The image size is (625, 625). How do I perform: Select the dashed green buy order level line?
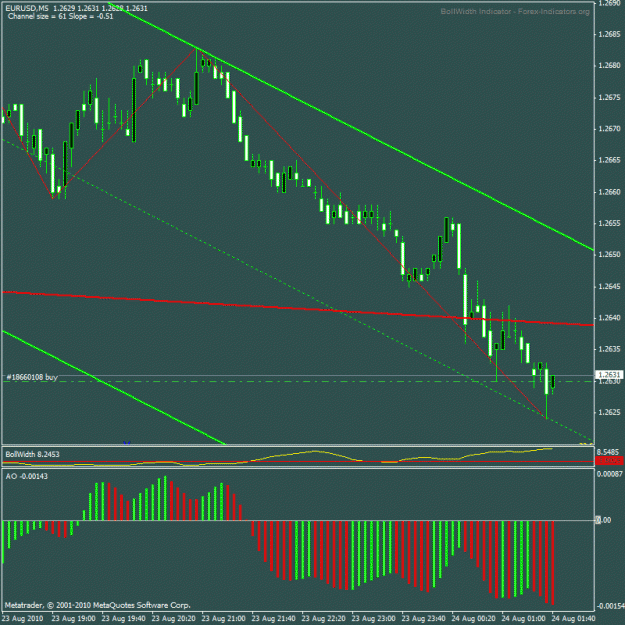(298, 381)
